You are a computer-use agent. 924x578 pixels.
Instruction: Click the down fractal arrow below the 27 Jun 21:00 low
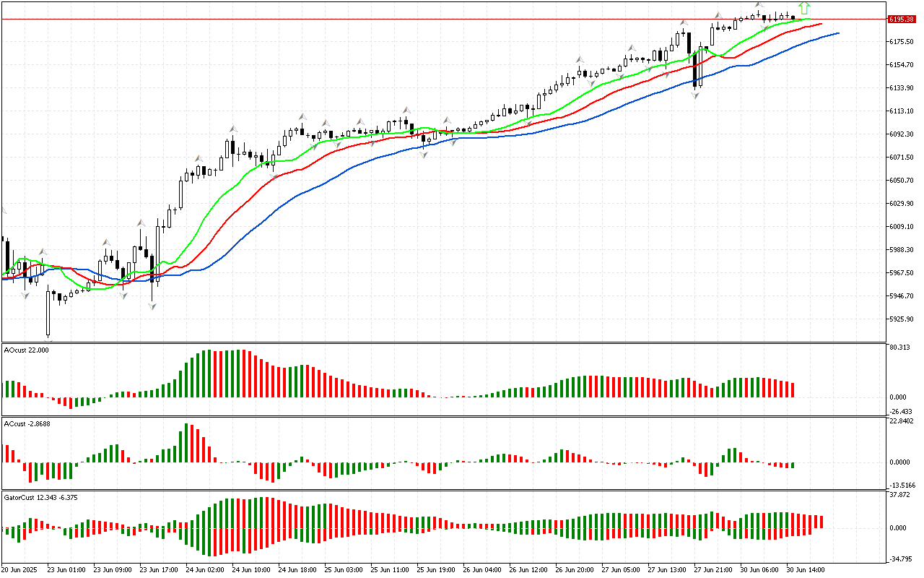click(696, 95)
